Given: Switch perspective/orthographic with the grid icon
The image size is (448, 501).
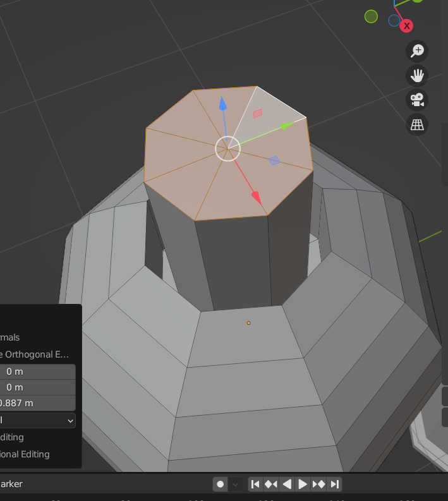Looking at the screenshot, I should (x=417, y=124).
